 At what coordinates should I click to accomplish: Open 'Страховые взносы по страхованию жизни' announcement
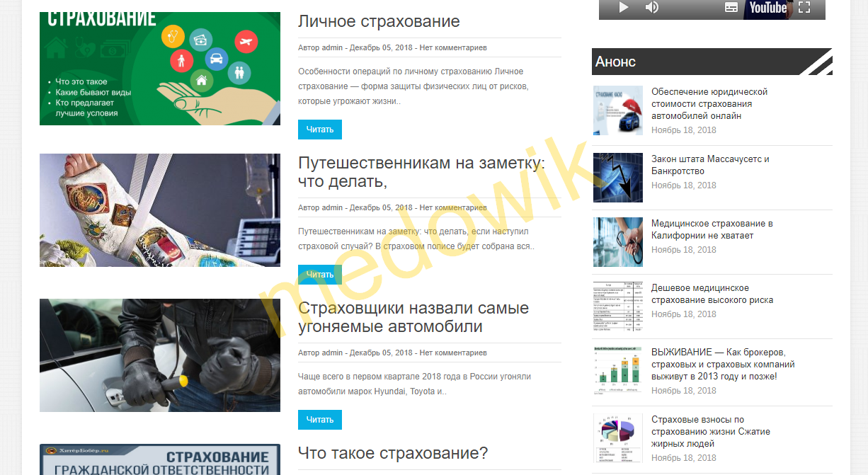point(711,431)
